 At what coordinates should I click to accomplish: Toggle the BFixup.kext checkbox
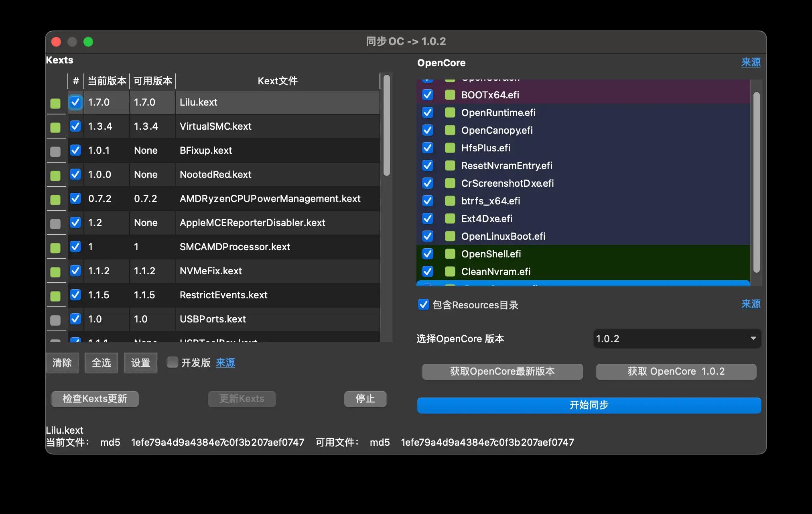75,150
